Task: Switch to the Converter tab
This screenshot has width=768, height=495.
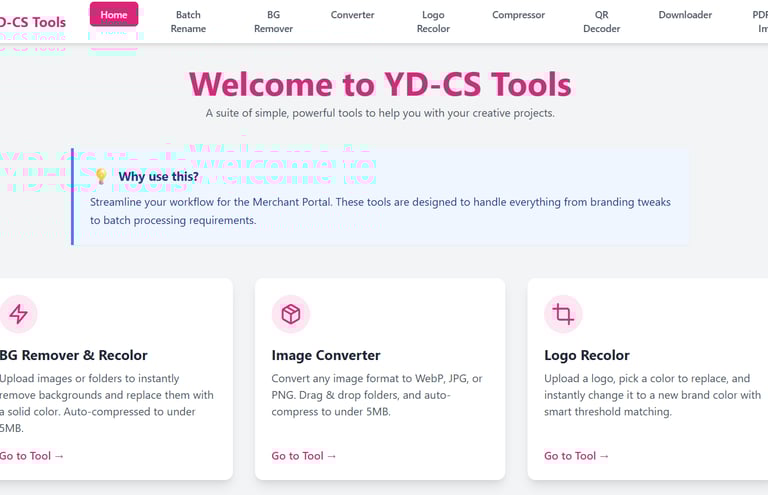Action: pyautogui.click(x=352, y=15)
